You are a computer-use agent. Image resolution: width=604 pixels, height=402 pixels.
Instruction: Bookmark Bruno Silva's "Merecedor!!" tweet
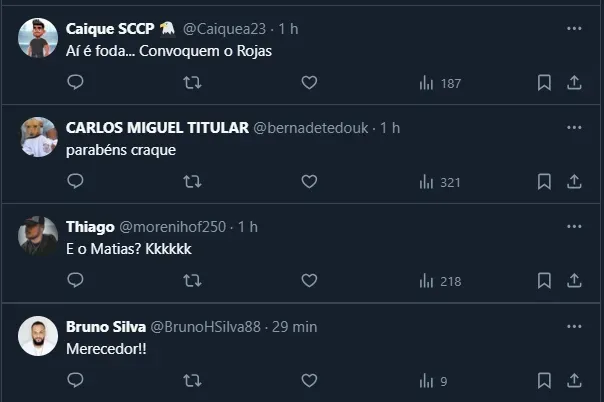tap(544, 380)
